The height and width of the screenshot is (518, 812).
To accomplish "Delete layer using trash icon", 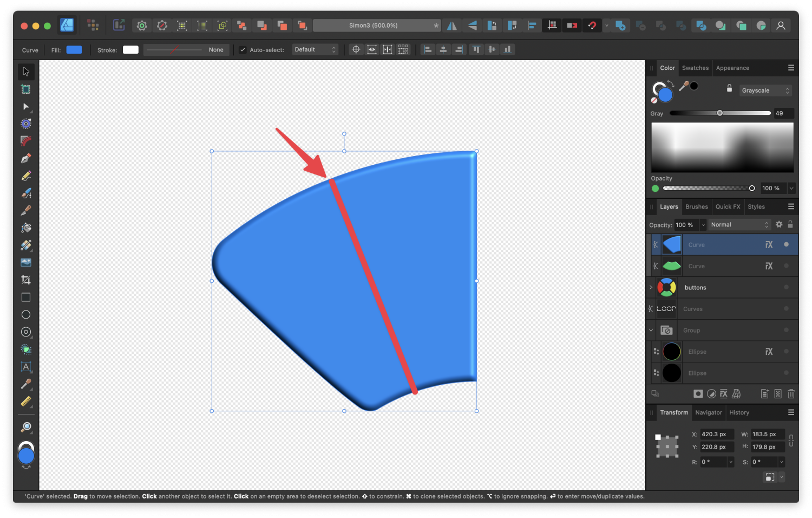I will 791,394.
